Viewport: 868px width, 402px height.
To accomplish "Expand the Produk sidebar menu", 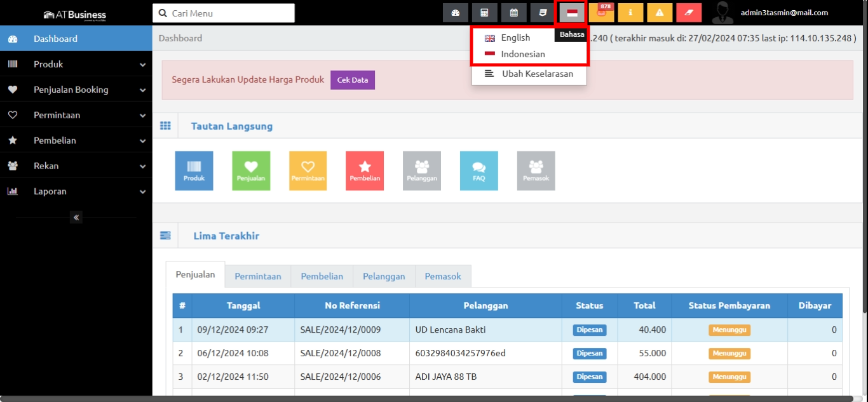I will click(76, 64).
